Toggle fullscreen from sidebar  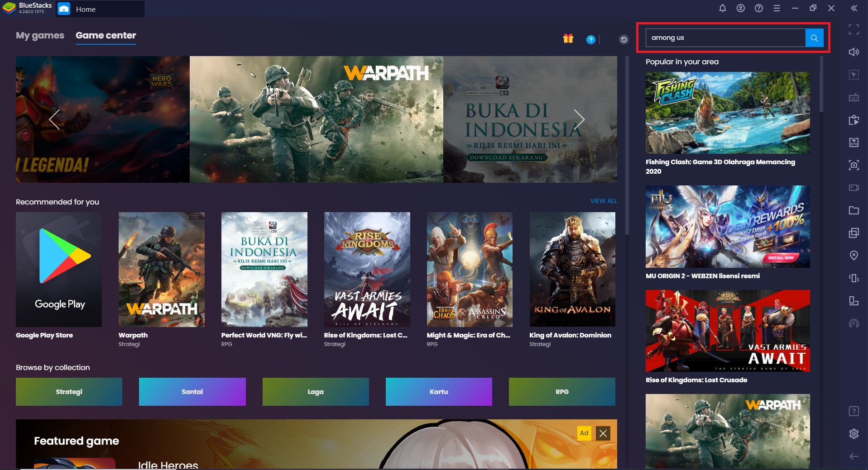point(854,29)
